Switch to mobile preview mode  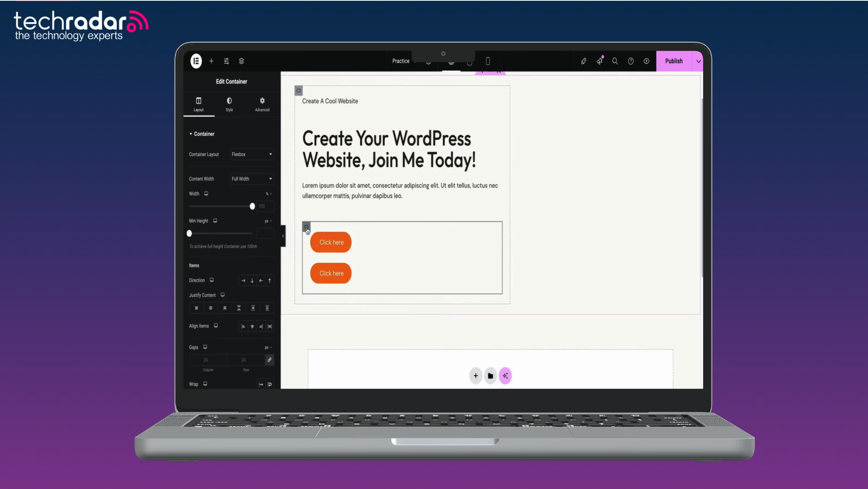pyautogui.click(x=488, y=61)
